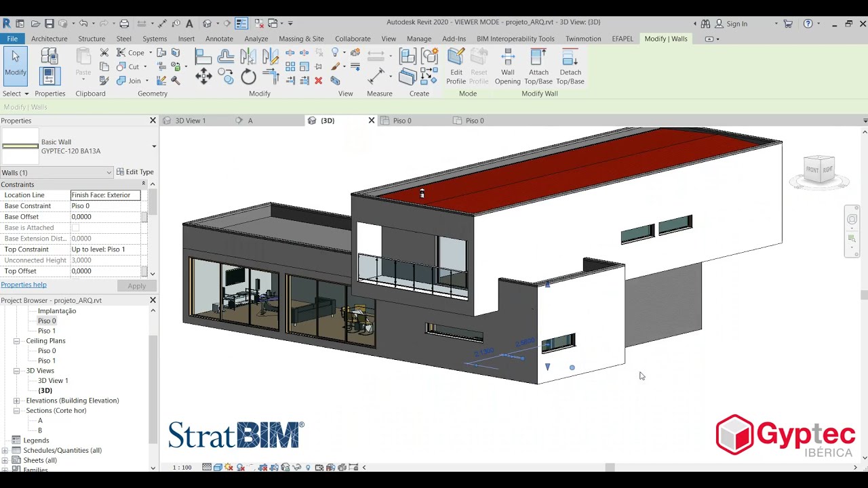
Task: Click the Edit Type button
Action: pos(135,172)
